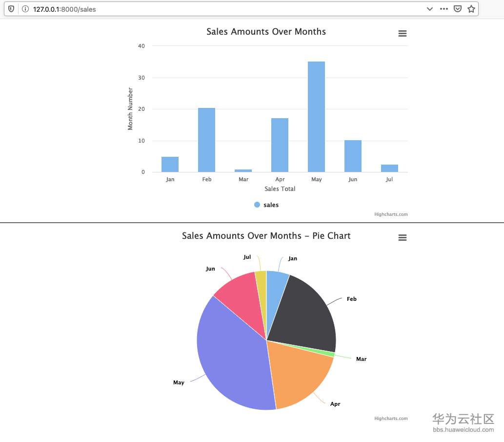
Task: Click the small Mar bar in column chart
Action: coord(243,170)
